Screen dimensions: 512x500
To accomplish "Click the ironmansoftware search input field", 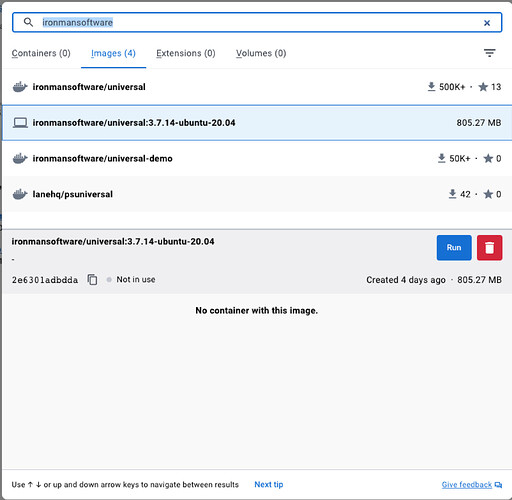I will 257,22.
